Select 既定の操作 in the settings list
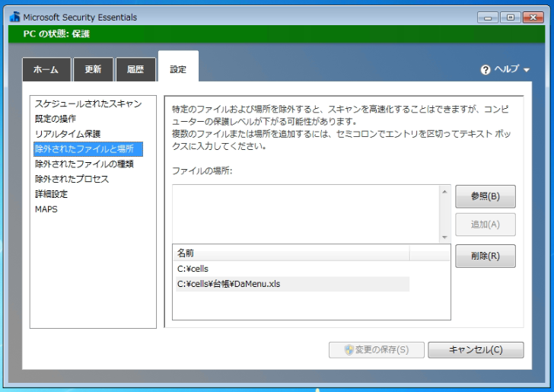This screenshot has height=392, width=554. (x=56, y=119)
